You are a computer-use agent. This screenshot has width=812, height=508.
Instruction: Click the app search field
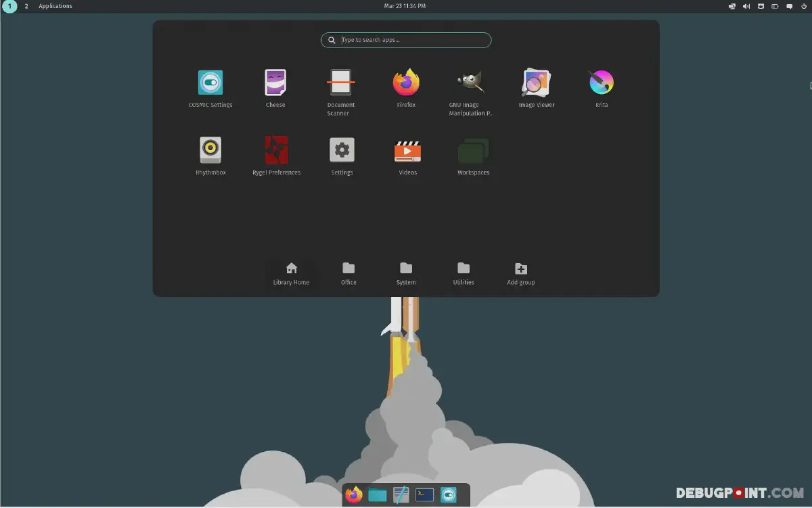click(406, 40)
